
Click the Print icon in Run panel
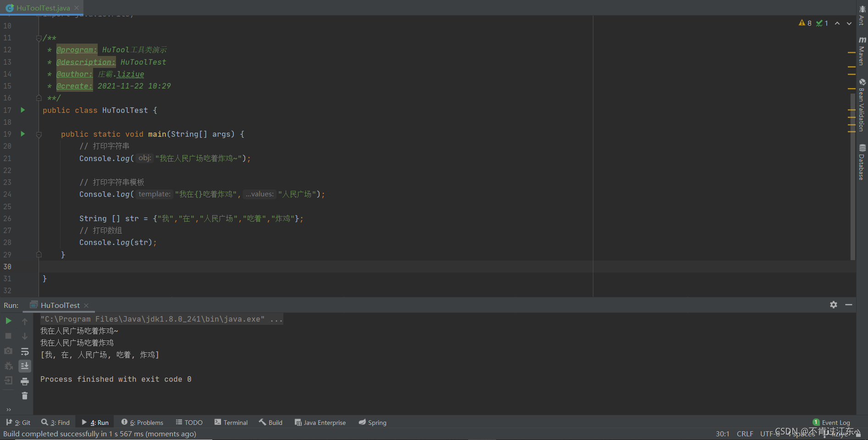25,381
